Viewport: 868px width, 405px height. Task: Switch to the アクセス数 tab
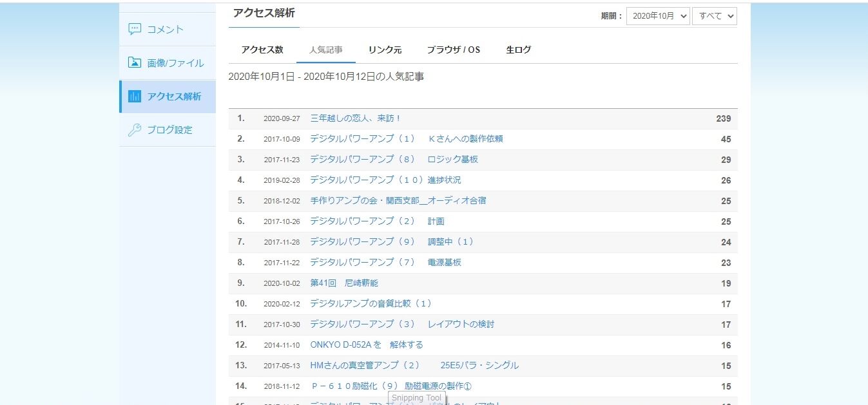pyautogui.click(x=262, y=50)
